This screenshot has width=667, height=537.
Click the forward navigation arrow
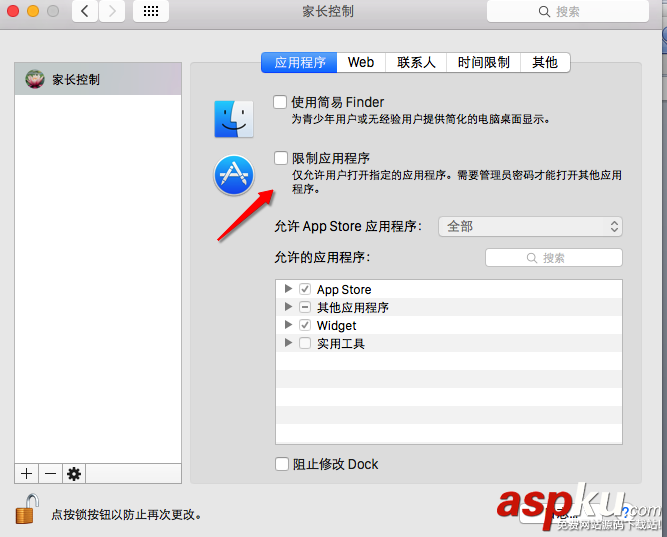click(x=112, y=11)
